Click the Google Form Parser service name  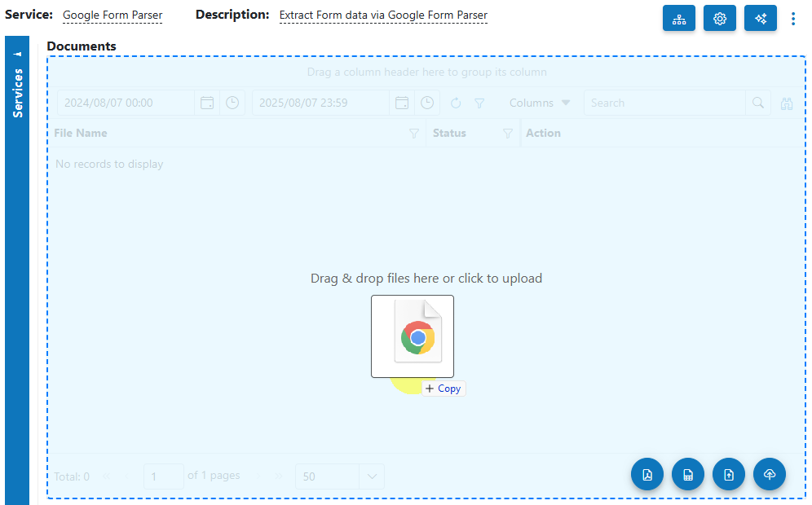click(x=113, y=15)
